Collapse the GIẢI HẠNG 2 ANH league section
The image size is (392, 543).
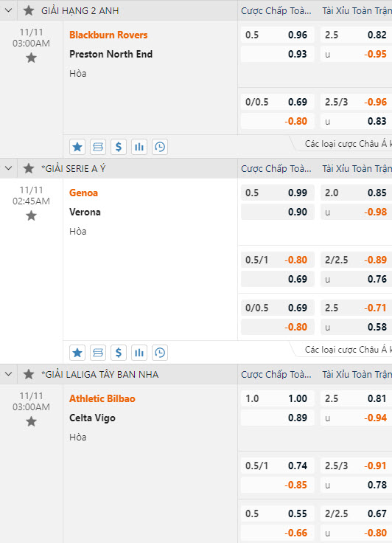coord(8,10)
